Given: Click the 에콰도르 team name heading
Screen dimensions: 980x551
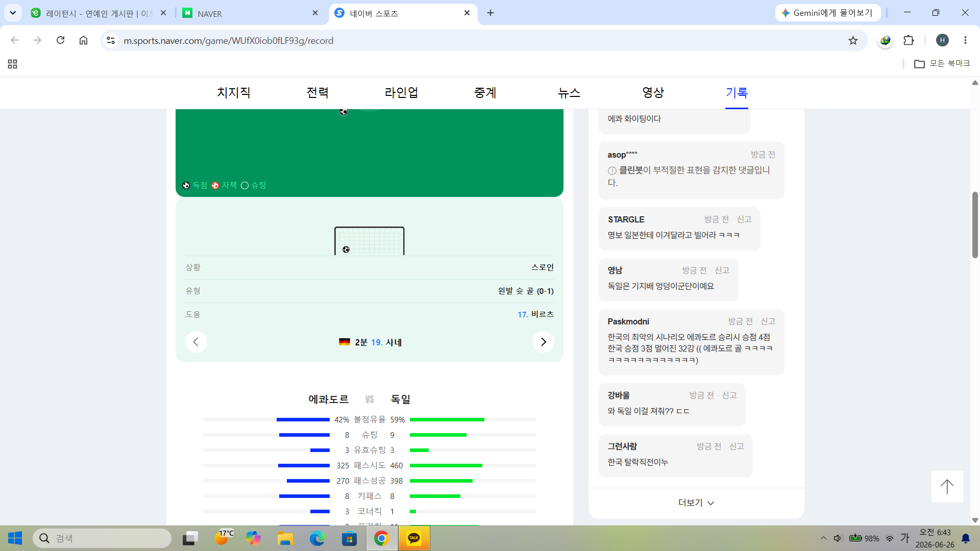Looking at the screenshot, I should (328, 399).
